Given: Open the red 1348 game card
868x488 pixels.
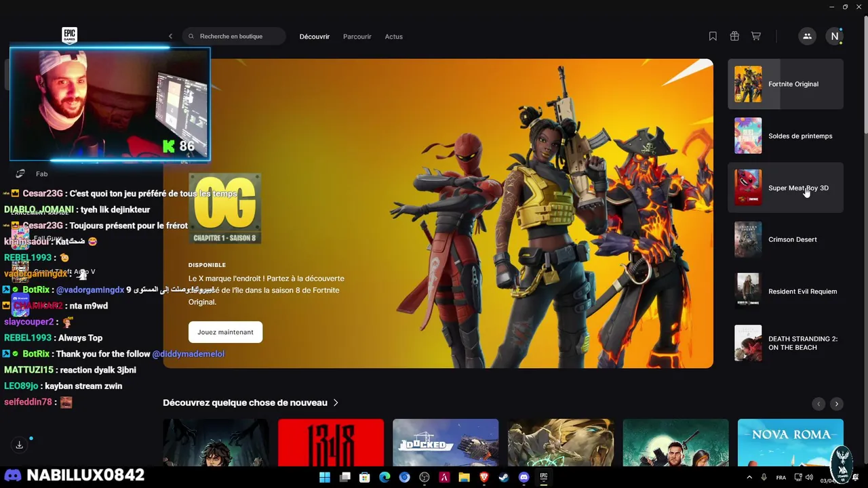Looking at the screenshot, I should pos(331,443).
